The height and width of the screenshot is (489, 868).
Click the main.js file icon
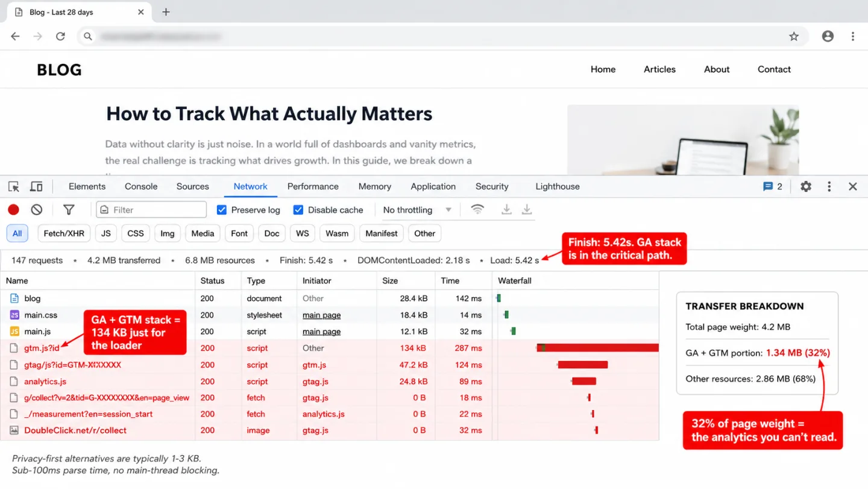pyautogui.click(x=14, y=332)
